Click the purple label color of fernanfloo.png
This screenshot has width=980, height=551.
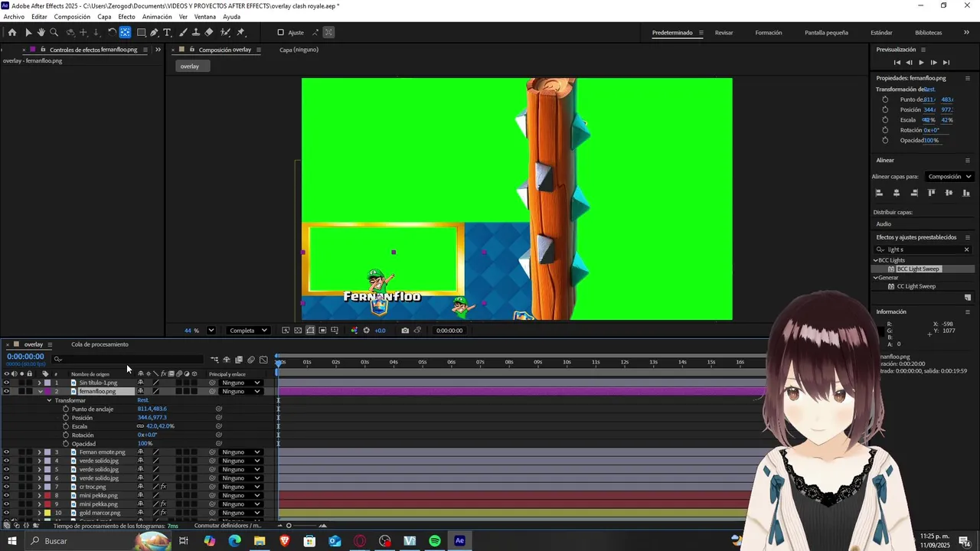point(47,391)
